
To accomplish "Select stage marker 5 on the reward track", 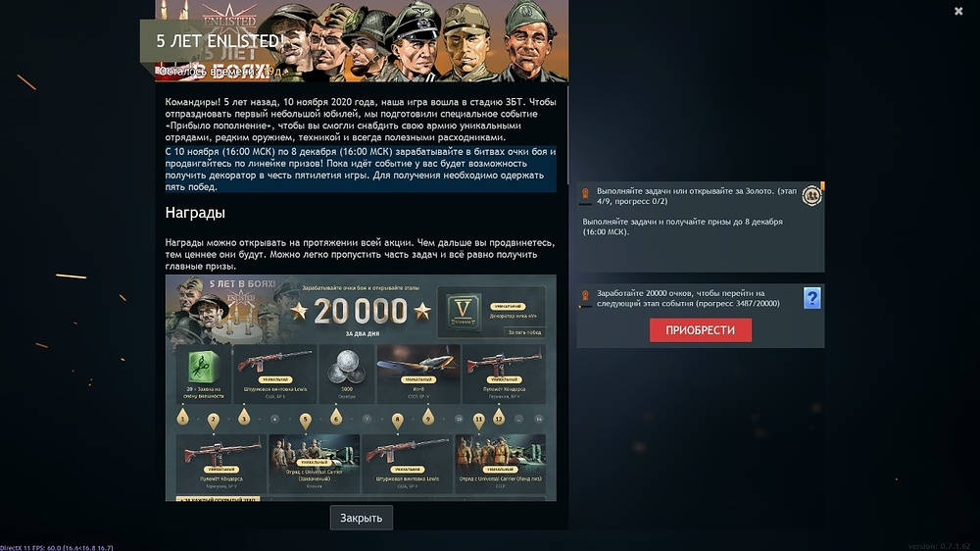I will coord(305,420).
